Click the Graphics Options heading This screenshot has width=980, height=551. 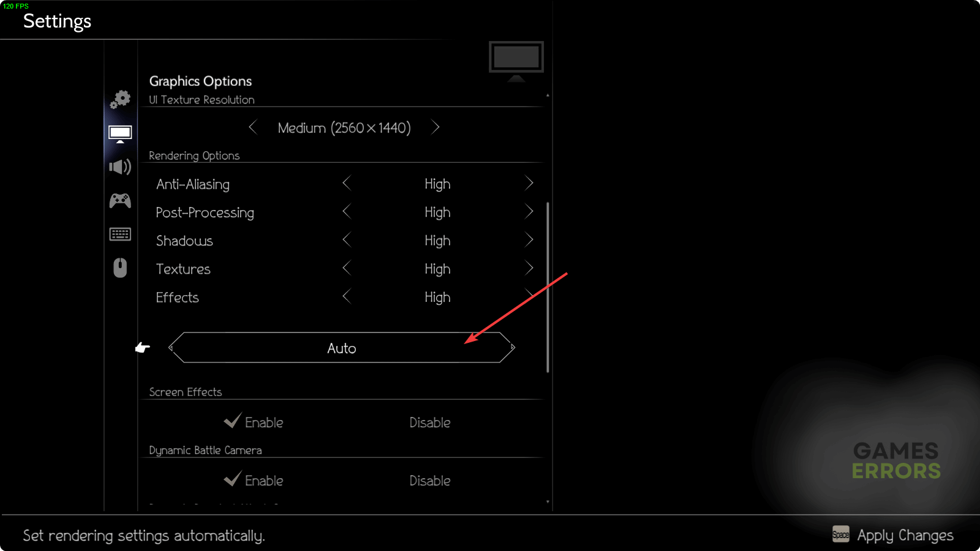200,81
